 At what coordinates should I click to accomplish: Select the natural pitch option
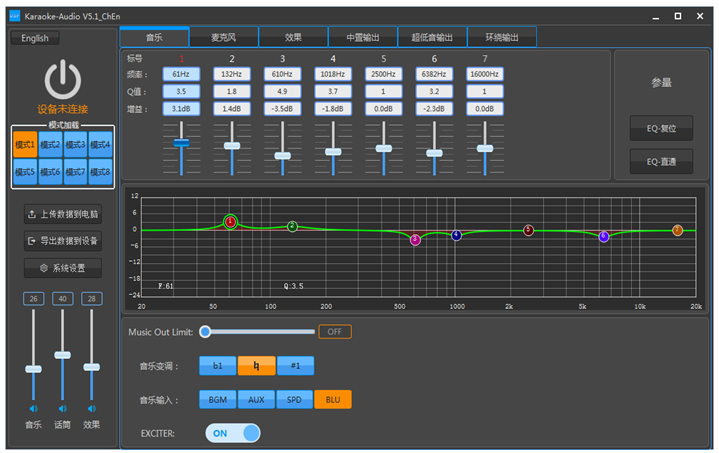[x=256, y=365]
